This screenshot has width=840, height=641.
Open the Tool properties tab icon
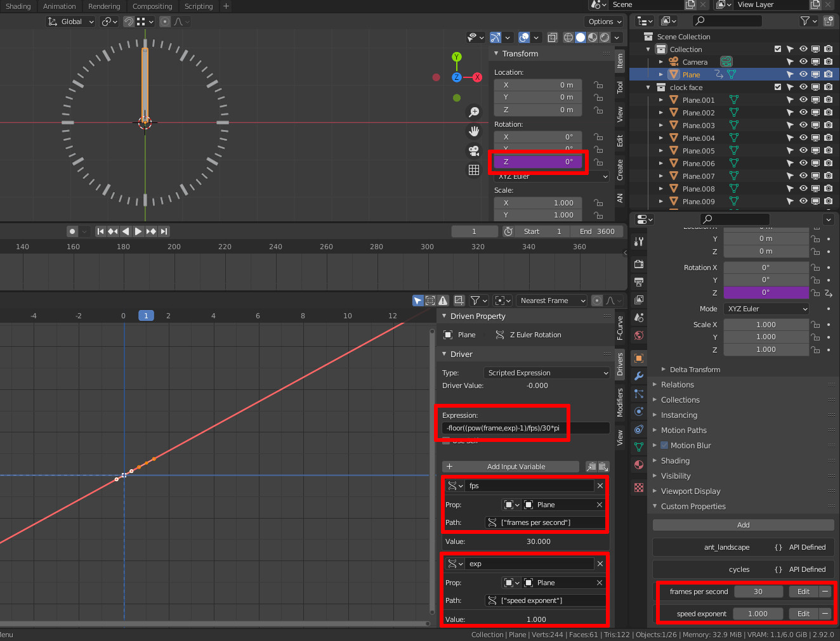pyautogui.click(x=639, y=242)
